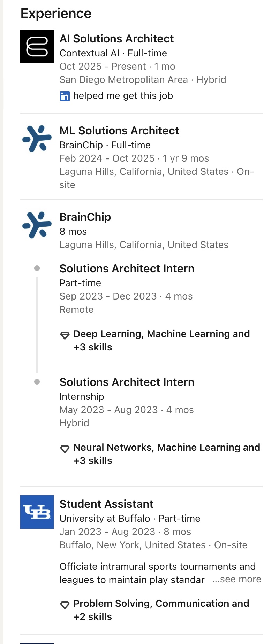Open the ML Solutions Architect job title
This screenshot has height=644, width=279.
(119, 131)
